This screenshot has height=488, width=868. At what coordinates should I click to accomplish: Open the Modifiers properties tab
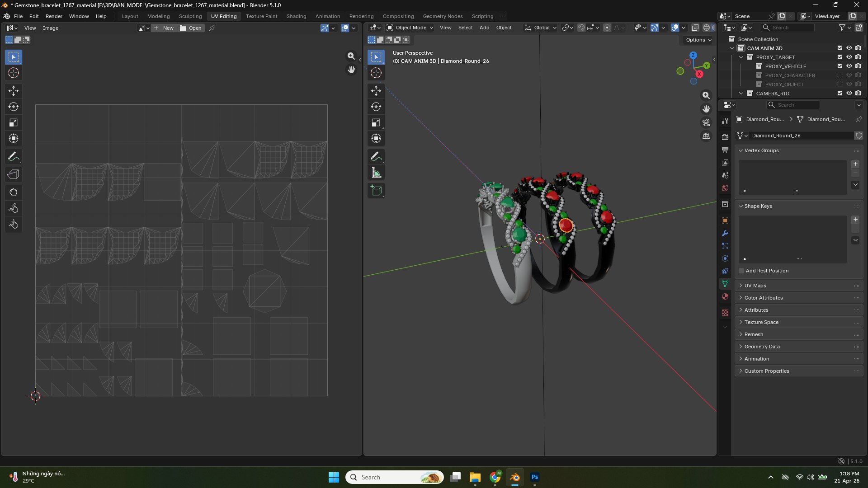(725, 233)
